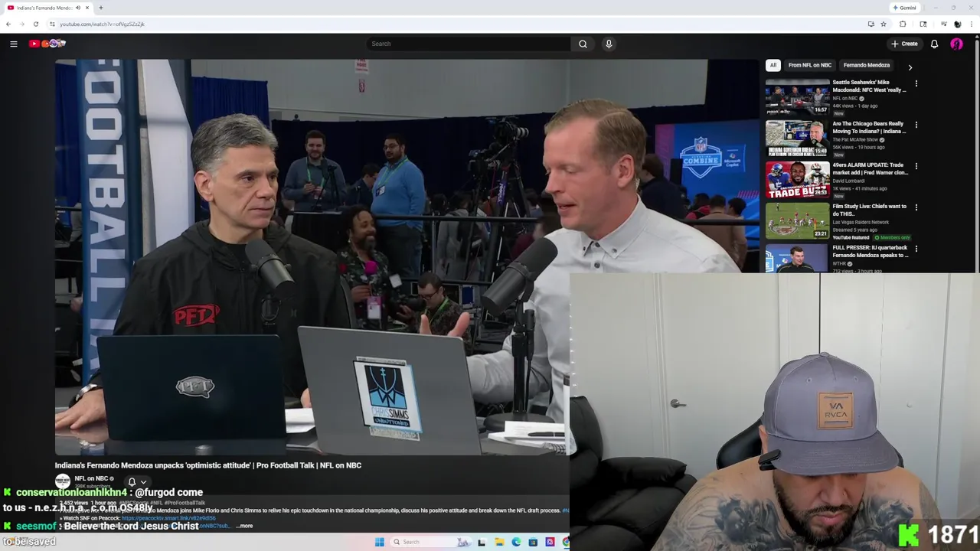The image size is (980, 551).
Task: Launch Microsoft Edge from taskbar
Action: [x=516, y=542]
